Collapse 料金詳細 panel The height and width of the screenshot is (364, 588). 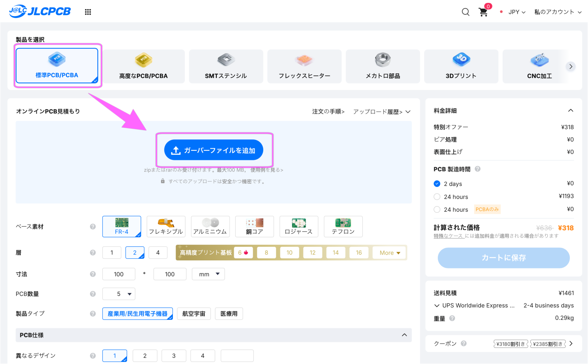click(x=570, y=111)
